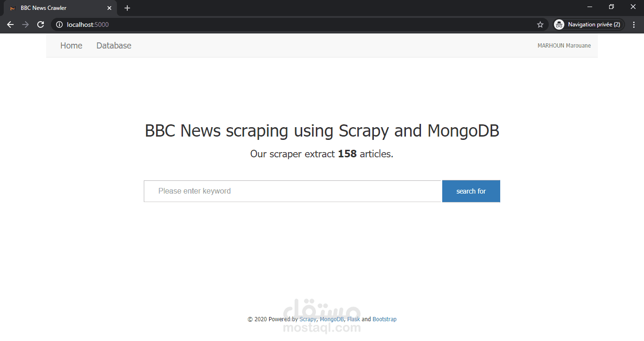Click the BBC News Crawler tab favicon
This screenshot has width=644, height=341.
tap(12, 8)
